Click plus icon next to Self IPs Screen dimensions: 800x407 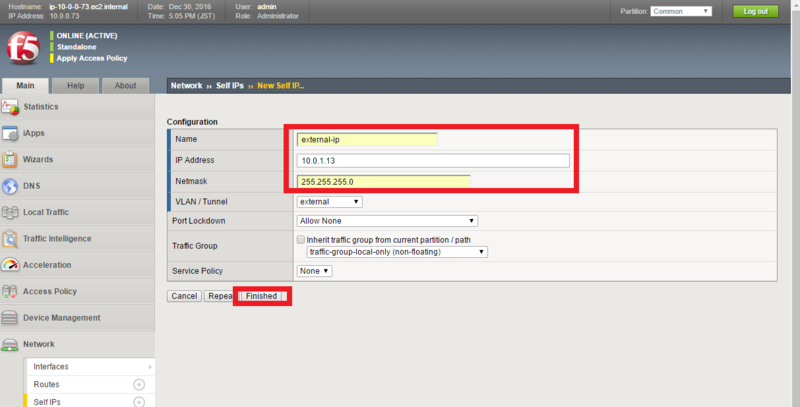[x=139, y=402]
